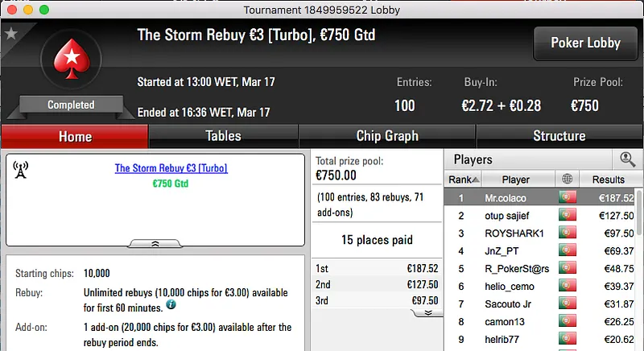Click the favorite star icon

tap(10, 34)
